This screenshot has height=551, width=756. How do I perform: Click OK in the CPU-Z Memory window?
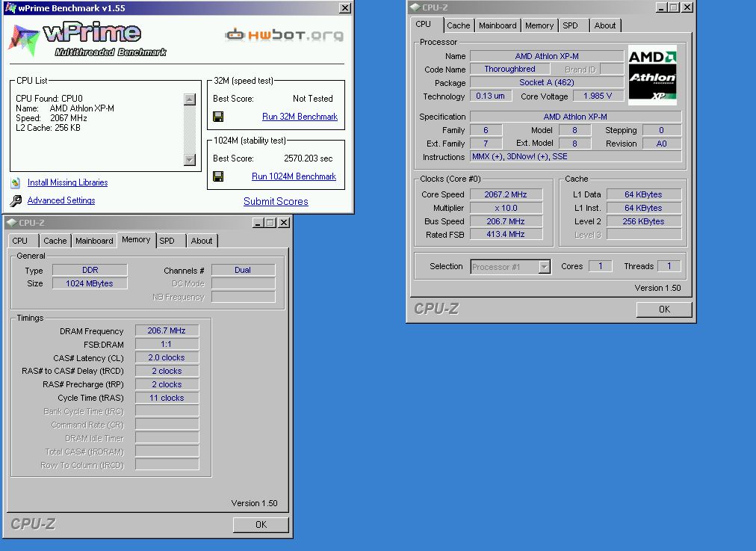click(261, 525)
